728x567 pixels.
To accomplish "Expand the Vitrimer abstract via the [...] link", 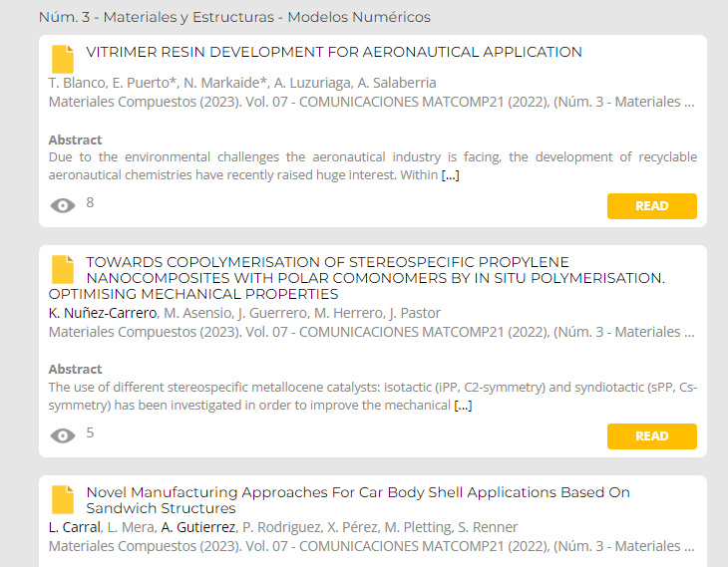I will pyautogui.click(x=450, y=175).
